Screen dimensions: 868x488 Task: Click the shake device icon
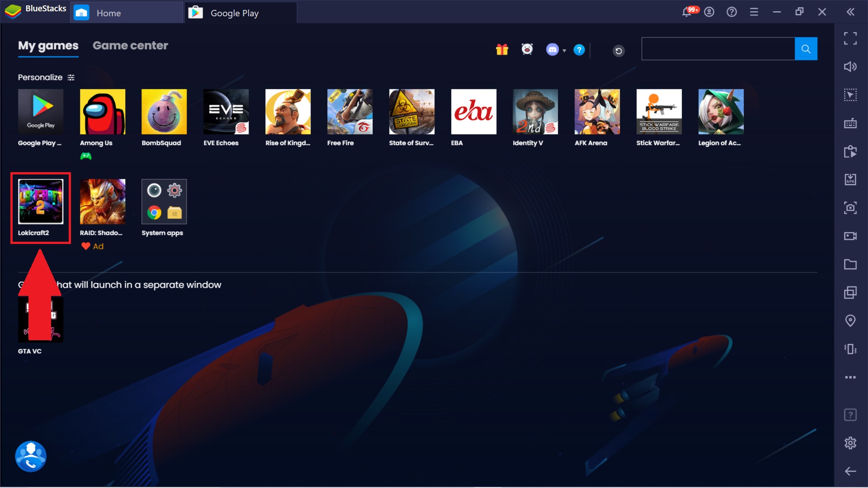pyautogui.click(x=850, y=349)
